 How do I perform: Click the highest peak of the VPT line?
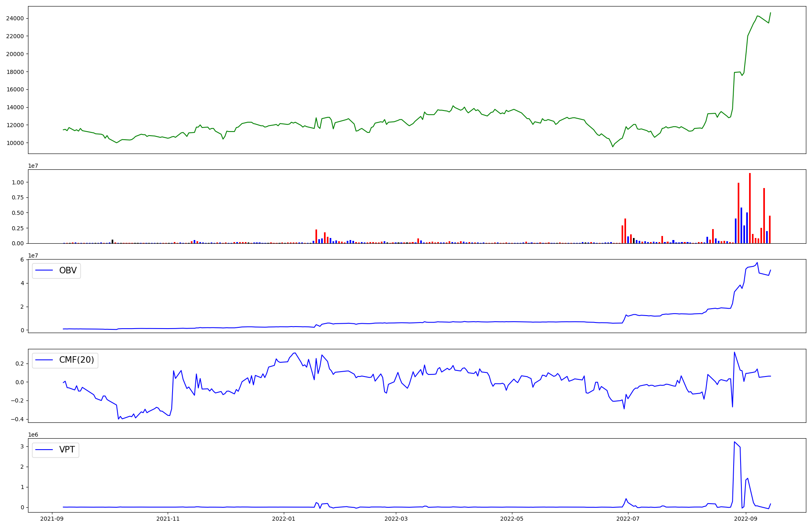[734, 442]
